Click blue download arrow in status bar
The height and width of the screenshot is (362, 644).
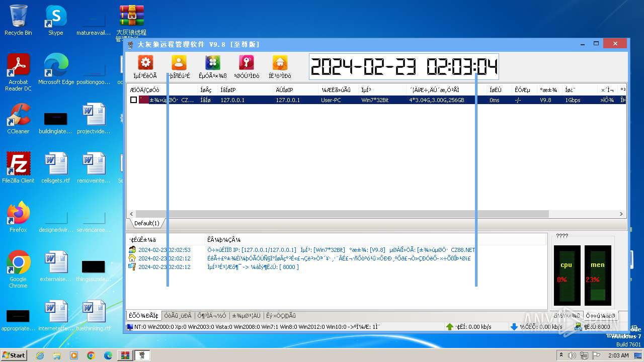click(514, 327)
